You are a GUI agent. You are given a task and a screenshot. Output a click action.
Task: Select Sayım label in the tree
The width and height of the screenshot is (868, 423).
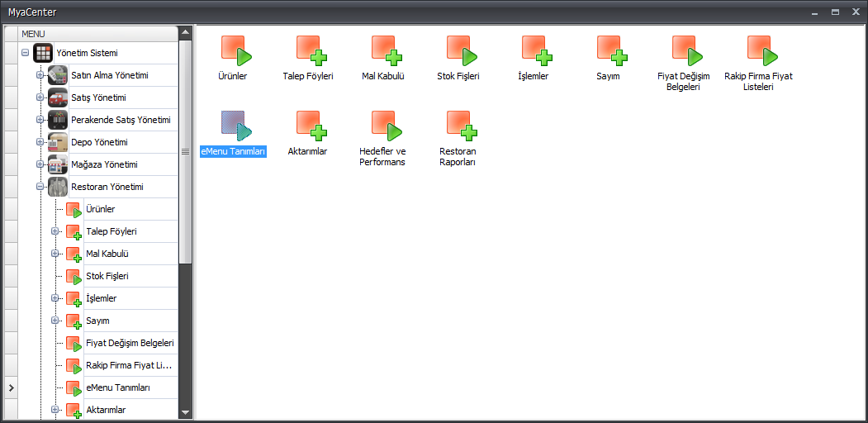tap(98, 321)
